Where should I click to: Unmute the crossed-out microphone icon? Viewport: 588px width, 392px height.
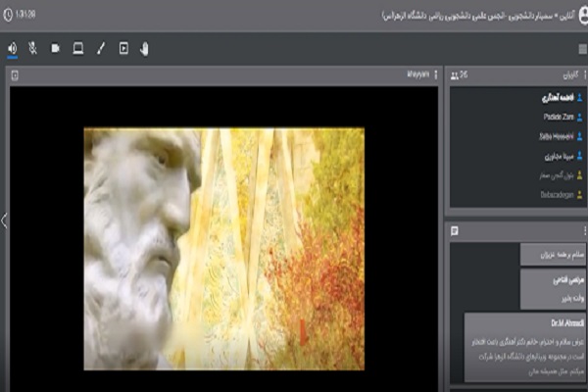33,48
